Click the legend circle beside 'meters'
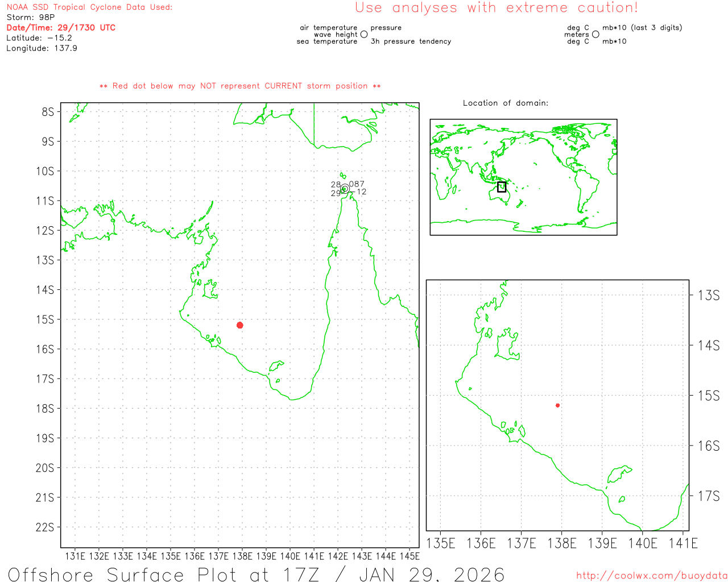This screenshot has height=582, width=728. click(x=595, y=34)
